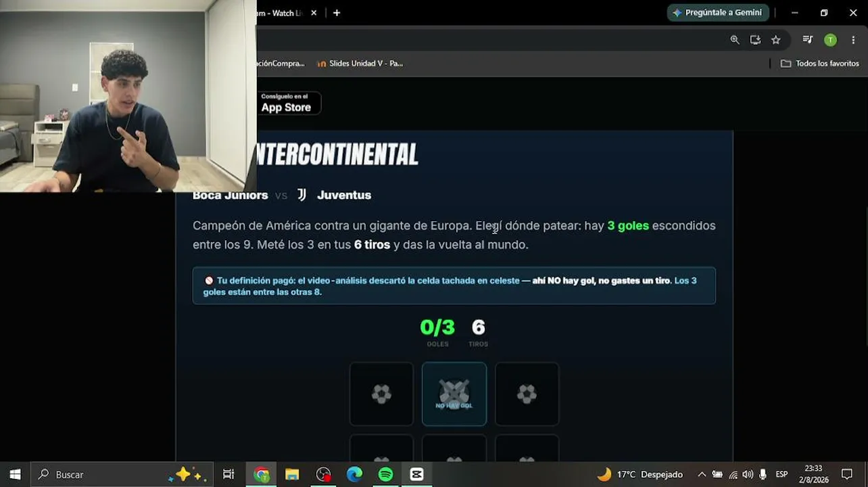The width and height of the screenshot is (868, 487).
Task: Click the Pregúntale a Gemini button
Action: (717, 13)
